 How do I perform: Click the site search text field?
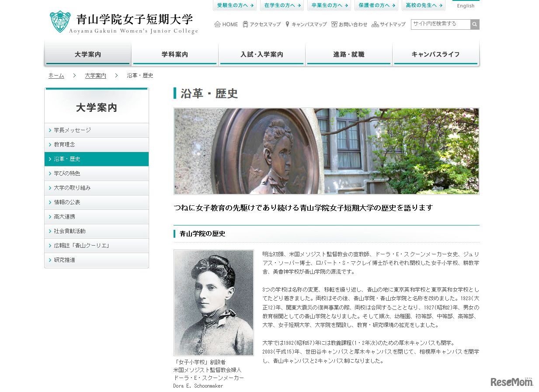click(x=441, y=24)
